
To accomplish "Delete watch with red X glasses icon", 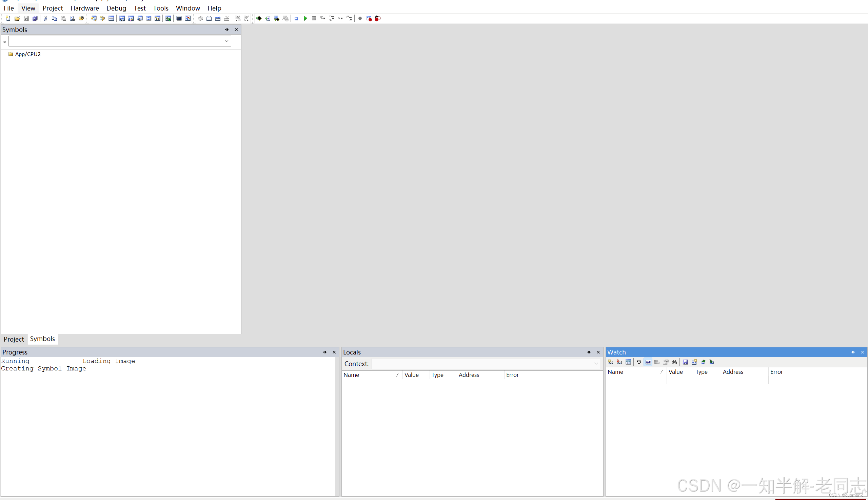I will click(x=619, y=362).
